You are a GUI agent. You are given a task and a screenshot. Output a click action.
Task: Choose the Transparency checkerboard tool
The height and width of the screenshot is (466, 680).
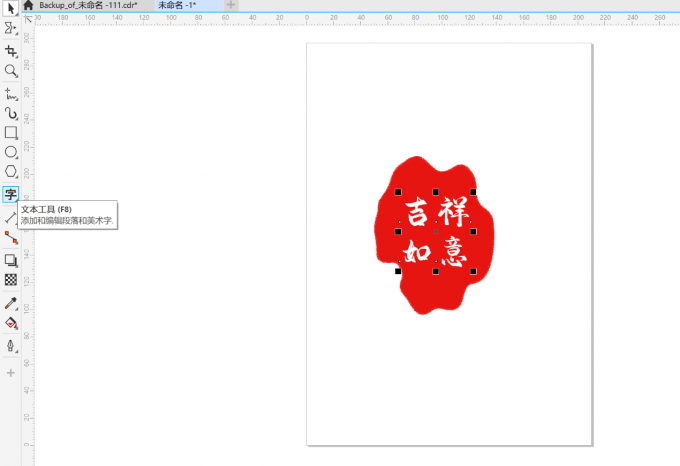point(10,280)
